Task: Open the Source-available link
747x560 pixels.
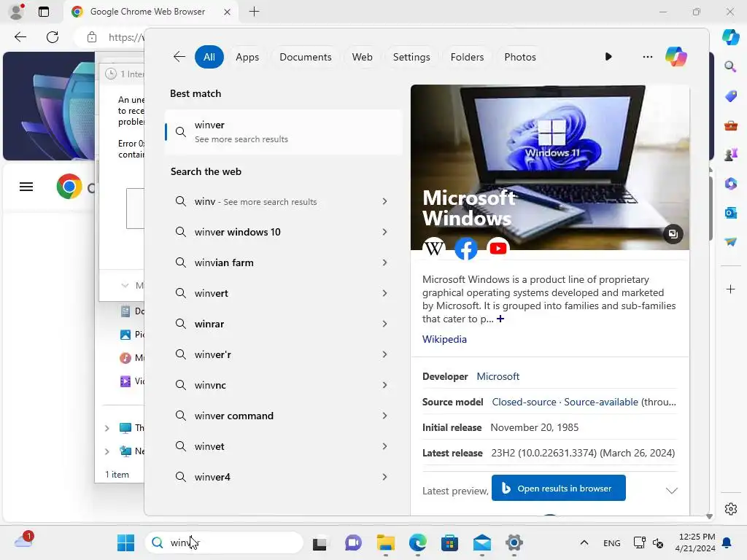Action: click(x=601, y=402)
